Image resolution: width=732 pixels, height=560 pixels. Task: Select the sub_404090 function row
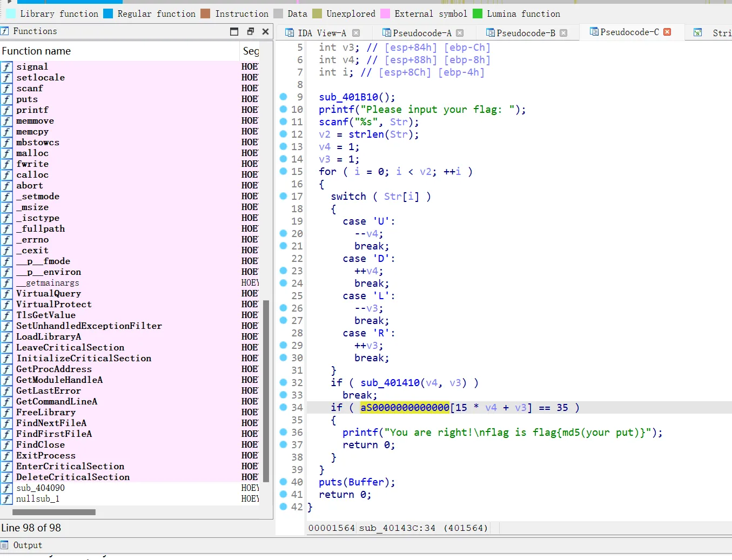(130, 488)
